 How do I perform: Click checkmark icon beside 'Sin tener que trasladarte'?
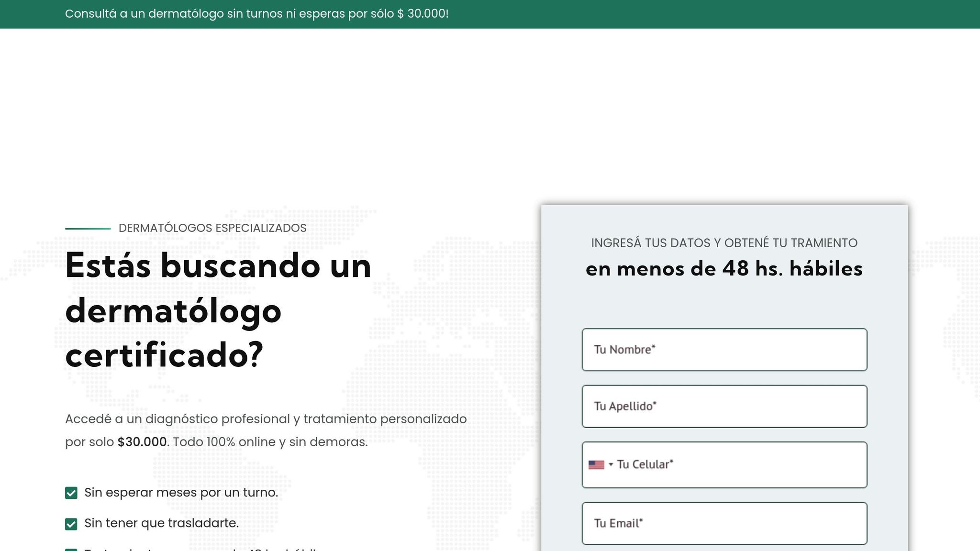pyautogui.click(x=71, y=524)
